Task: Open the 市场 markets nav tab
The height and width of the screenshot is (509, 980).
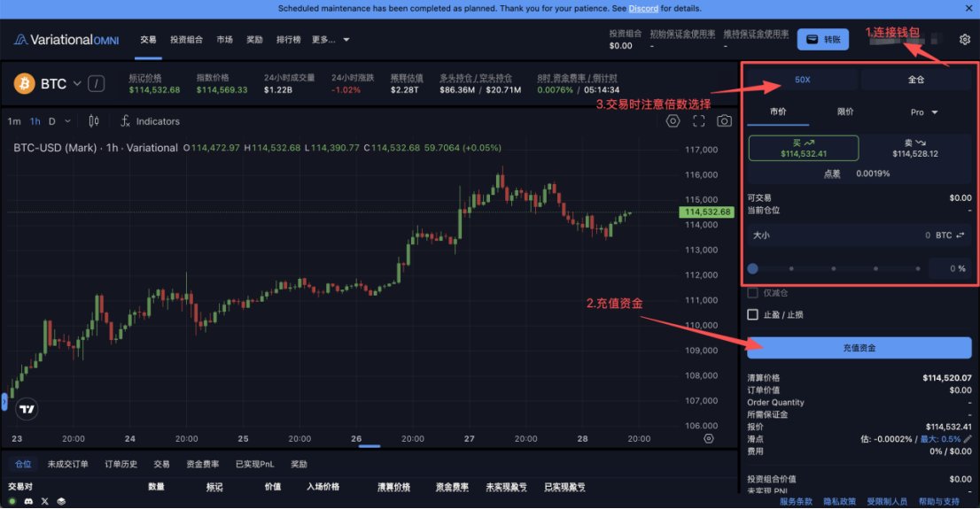Action: [224, 39]
